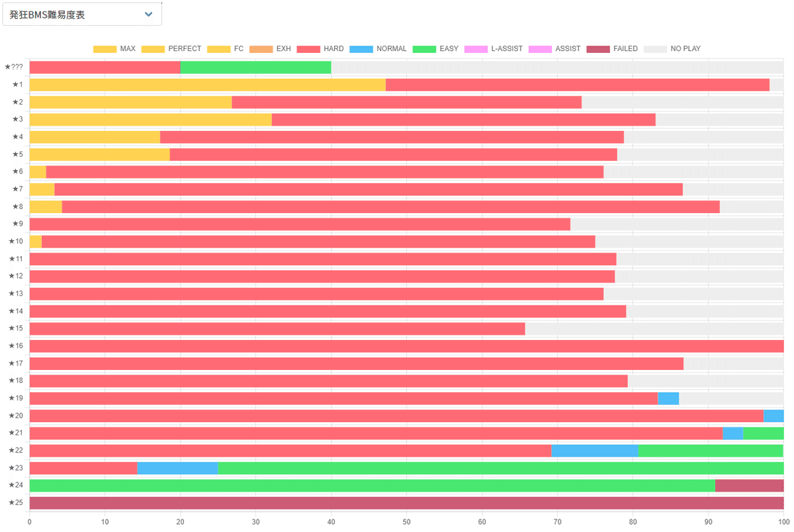Click the x-axis value 100

783,522
